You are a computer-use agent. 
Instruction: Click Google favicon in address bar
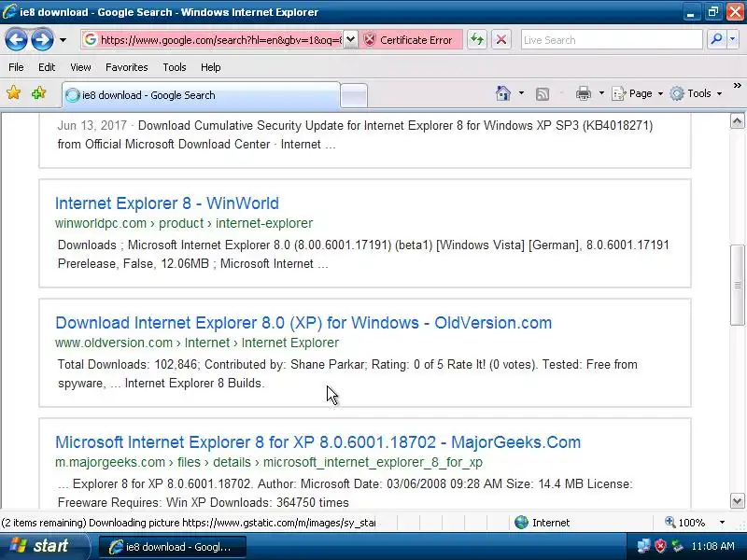[x=91, y=39]
